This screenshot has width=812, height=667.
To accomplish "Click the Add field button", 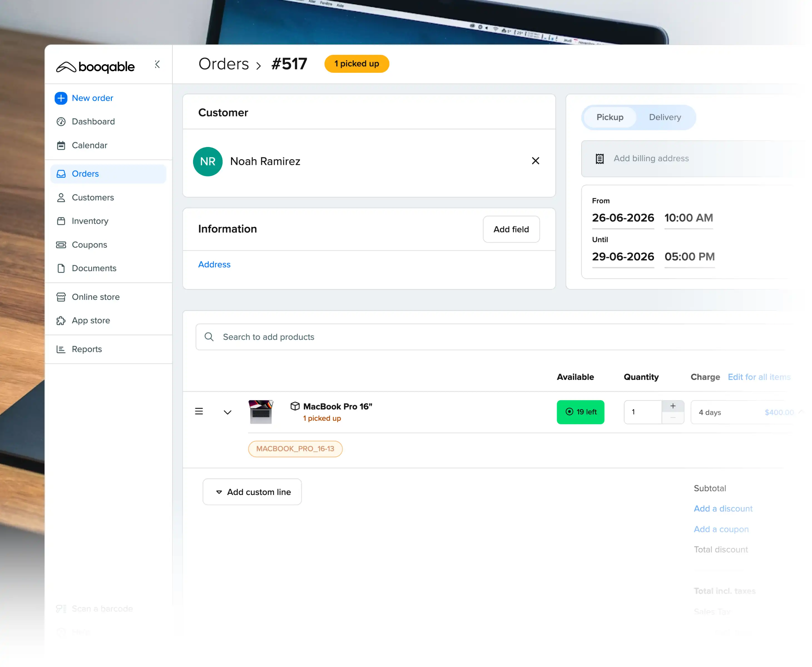I will [x=511, y=229].
